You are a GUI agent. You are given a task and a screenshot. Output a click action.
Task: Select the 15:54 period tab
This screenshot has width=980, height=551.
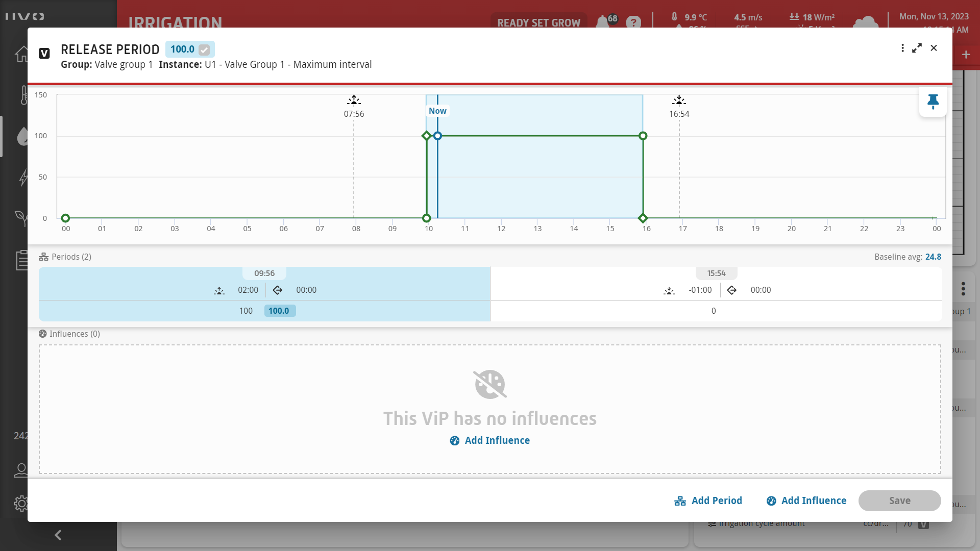pyautogui.click(x=716, y=273)
